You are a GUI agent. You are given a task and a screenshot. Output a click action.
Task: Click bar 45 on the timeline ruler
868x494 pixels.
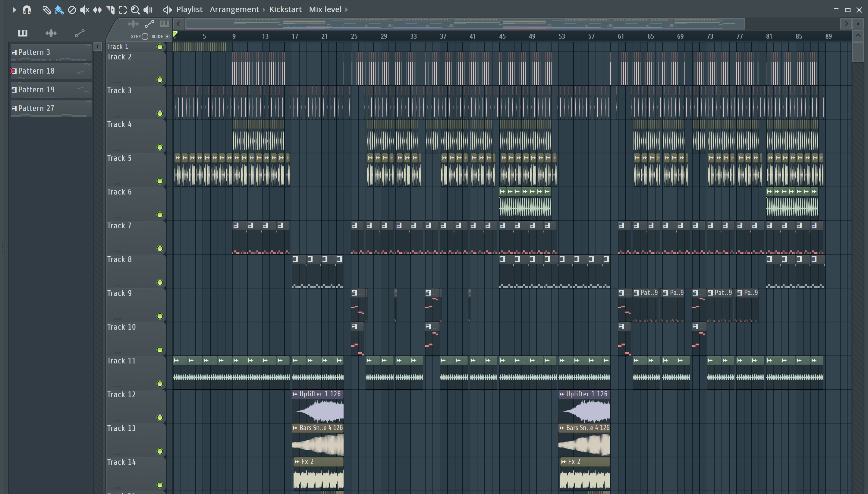point(502,36)
